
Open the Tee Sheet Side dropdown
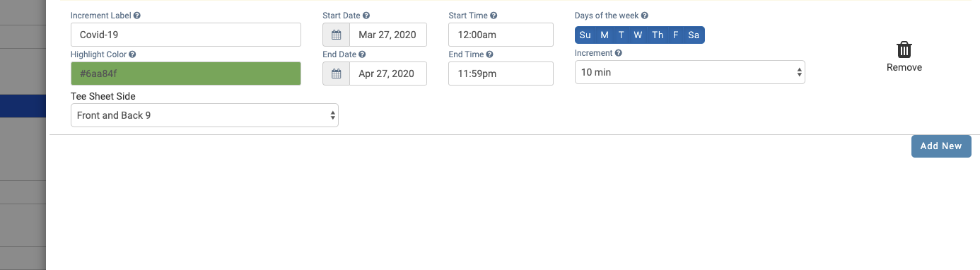204,115
